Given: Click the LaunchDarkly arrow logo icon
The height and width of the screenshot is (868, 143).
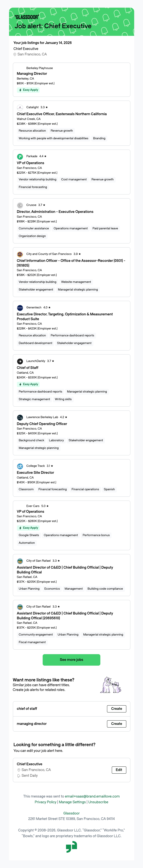Looking at the screenshot, I should tap(20, 361).
